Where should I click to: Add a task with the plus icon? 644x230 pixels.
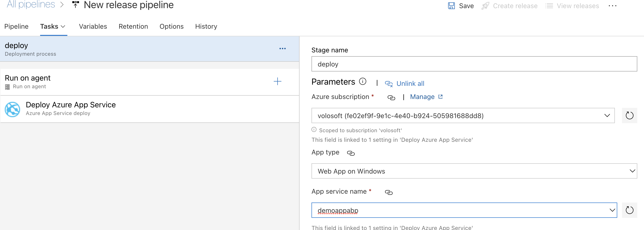(x=277, y=81)
